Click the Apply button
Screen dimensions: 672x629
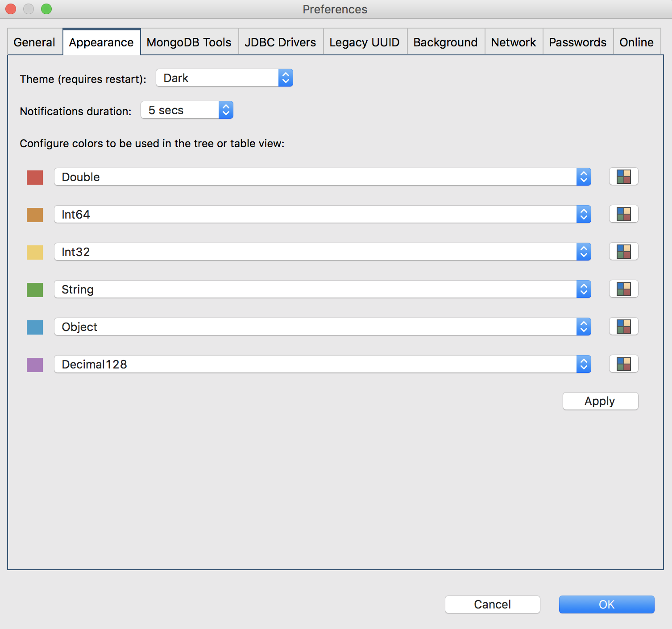point(600,401)
